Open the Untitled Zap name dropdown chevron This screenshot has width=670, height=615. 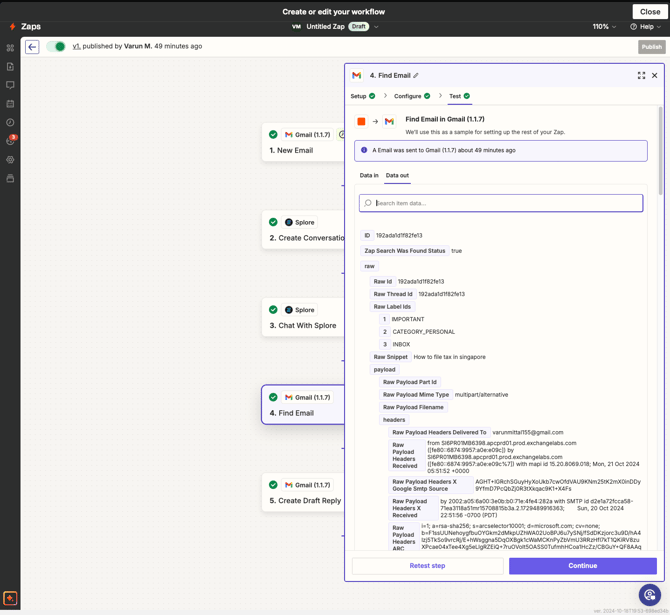pos(376,26)
